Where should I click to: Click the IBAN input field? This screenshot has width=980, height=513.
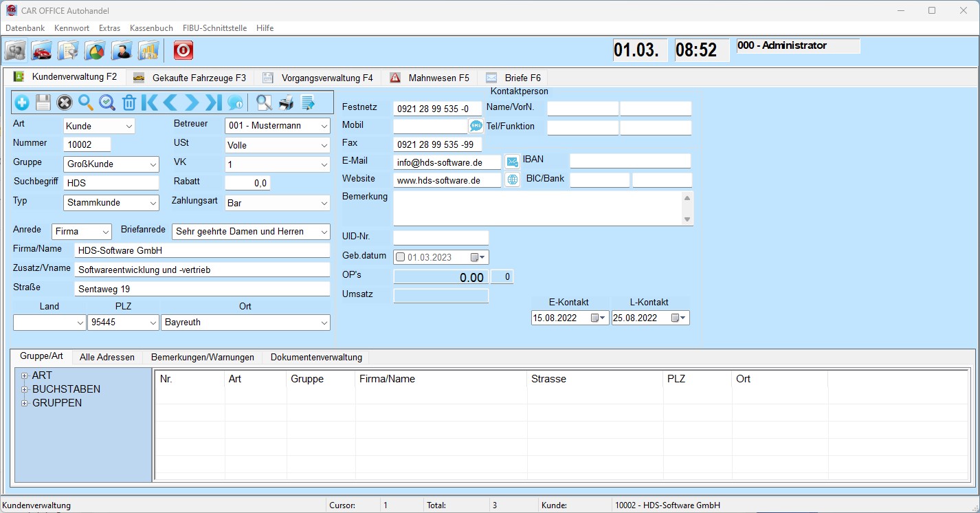click(630, 160)
